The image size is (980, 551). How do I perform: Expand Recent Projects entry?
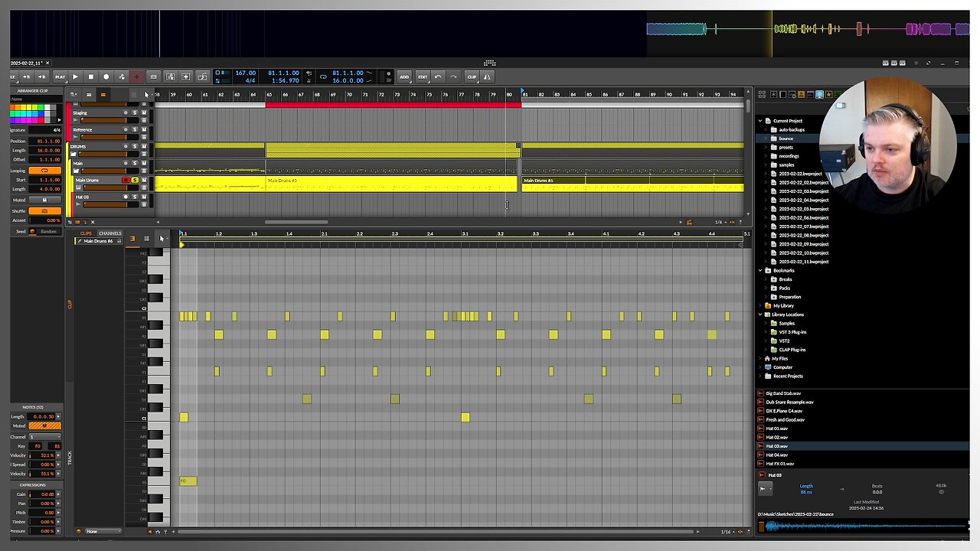click(x=760, y=376)
